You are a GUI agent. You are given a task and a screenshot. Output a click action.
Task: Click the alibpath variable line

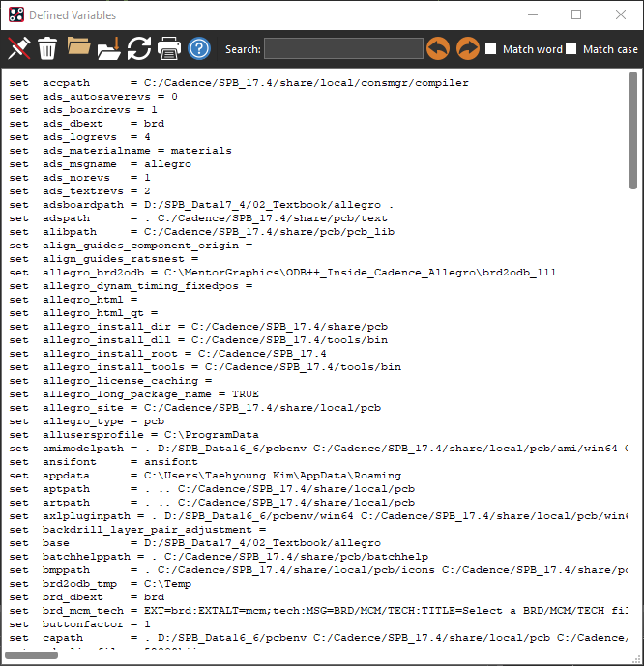tap(202, 232)
